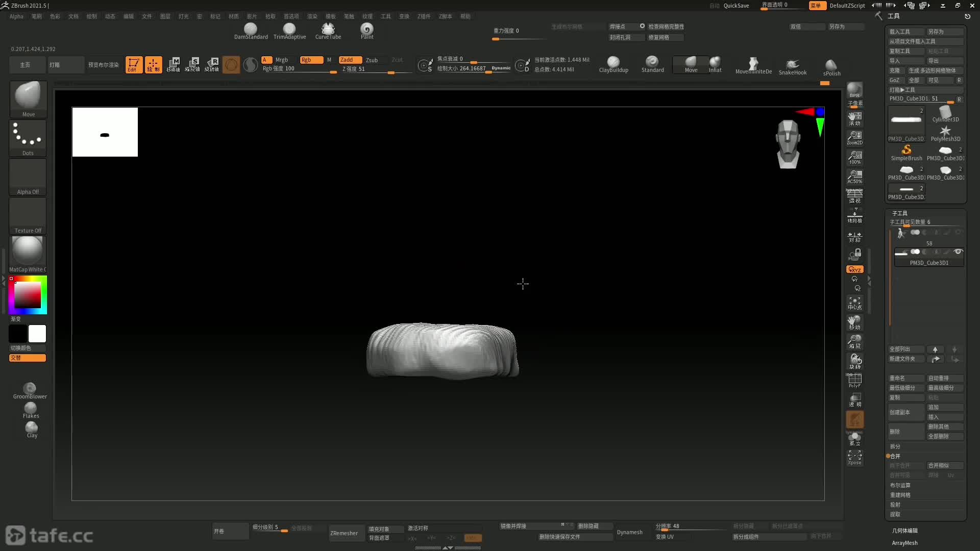Select the Paint brush
Screen dimensions: 980x551
pos(367,31)
